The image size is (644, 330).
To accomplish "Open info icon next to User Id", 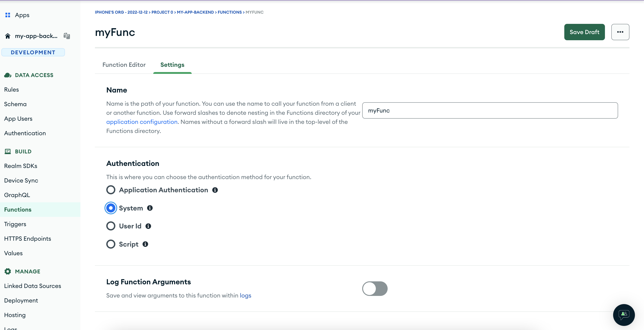I will [148, 226].
